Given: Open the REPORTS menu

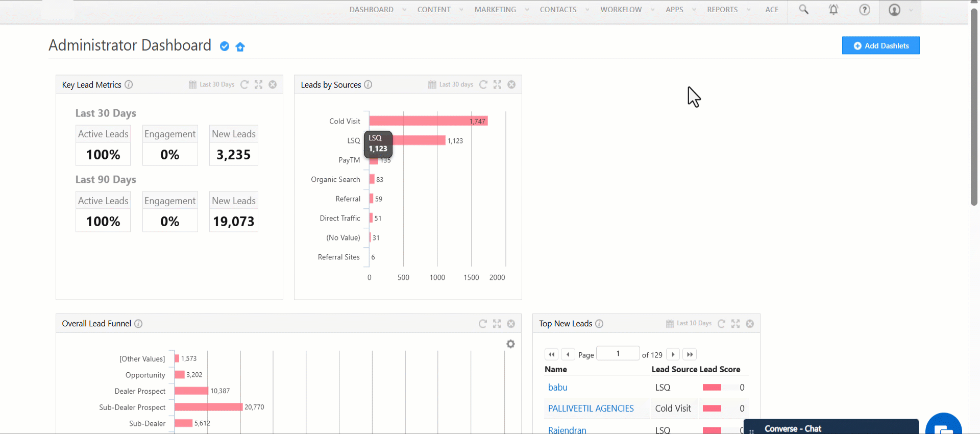Looking at the screenshot, I should pyautogui.click(x=722, y=10).
